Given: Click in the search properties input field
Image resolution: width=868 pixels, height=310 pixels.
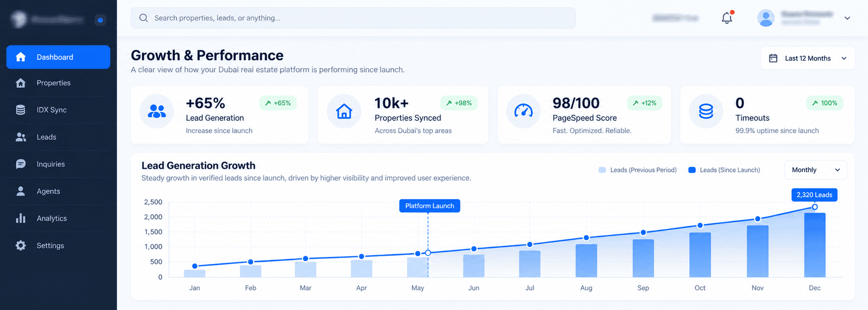Looking at the screenshot, I should point(353,18).
